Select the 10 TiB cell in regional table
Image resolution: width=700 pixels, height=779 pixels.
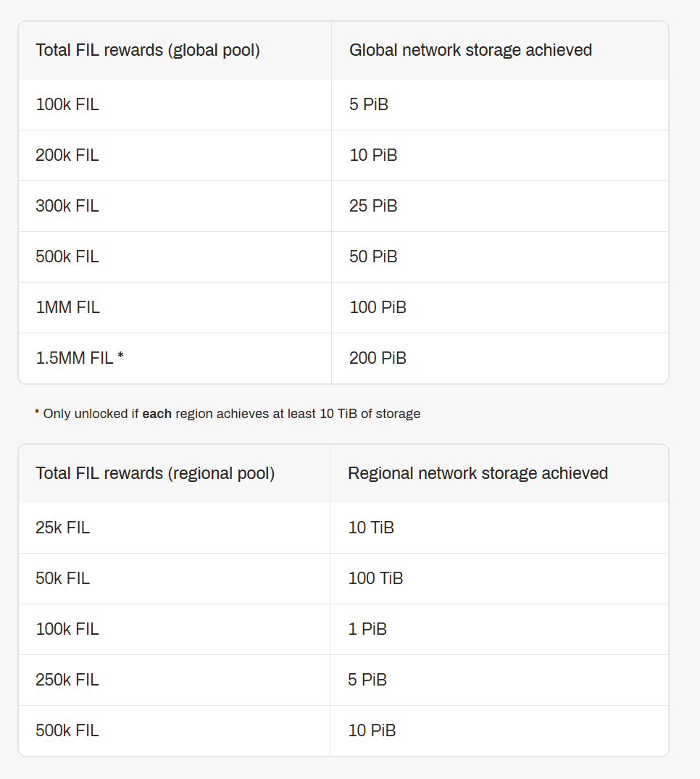click(371, 528)
